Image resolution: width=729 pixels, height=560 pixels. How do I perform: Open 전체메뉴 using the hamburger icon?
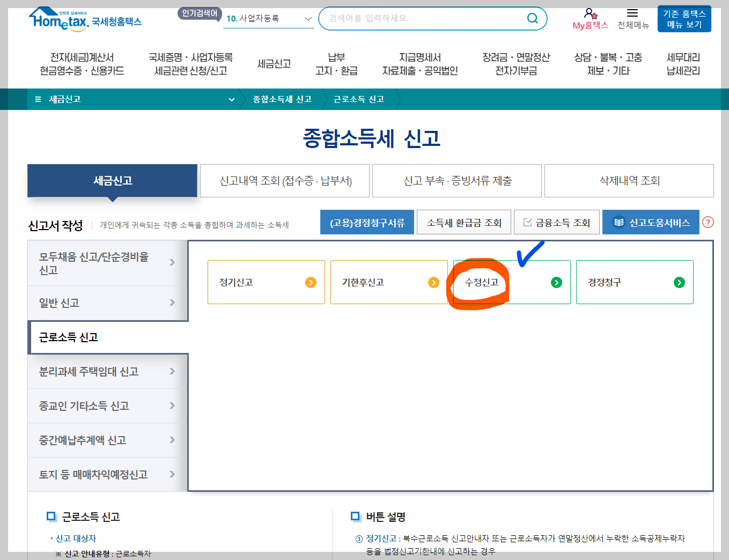(633, 13)
